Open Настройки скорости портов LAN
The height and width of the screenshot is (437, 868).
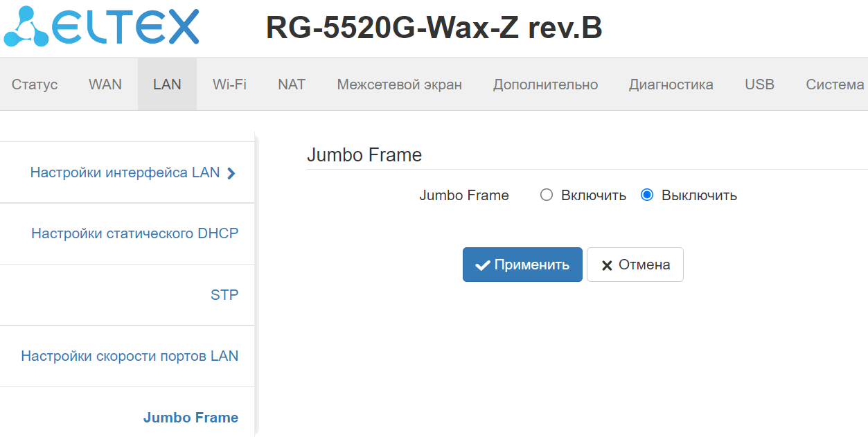[130, 356]
